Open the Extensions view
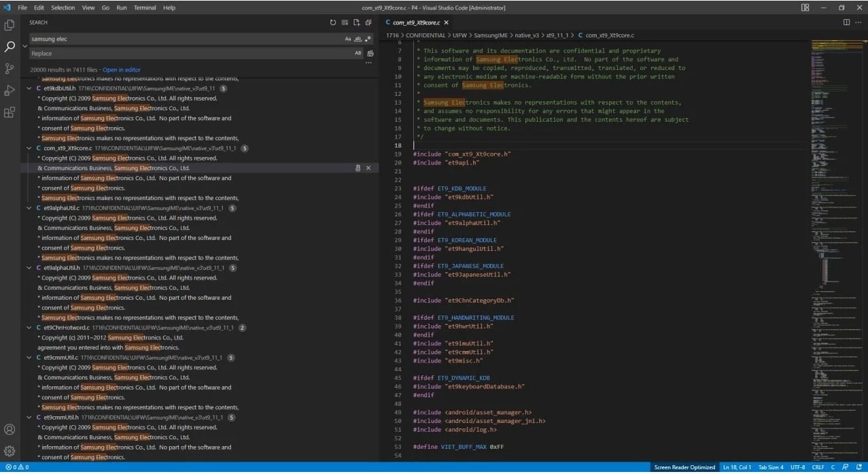The width and height of the screenshot is (868, 474). tap(10, 112)
